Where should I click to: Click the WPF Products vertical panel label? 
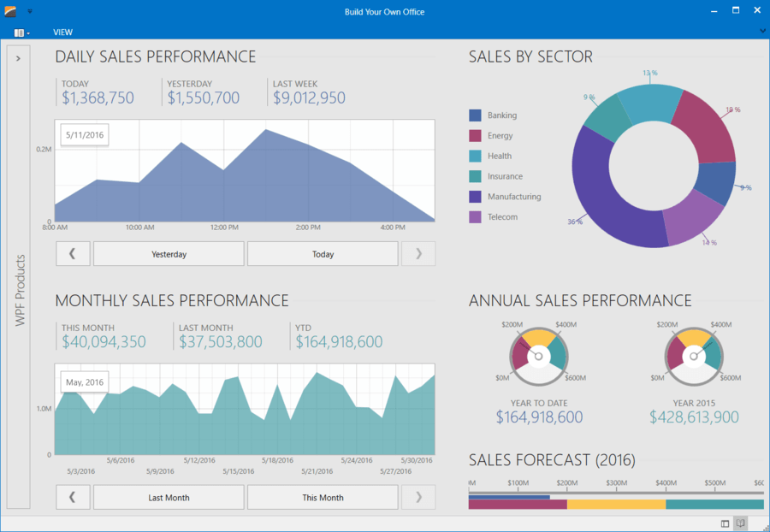click(x=20, y=290)
